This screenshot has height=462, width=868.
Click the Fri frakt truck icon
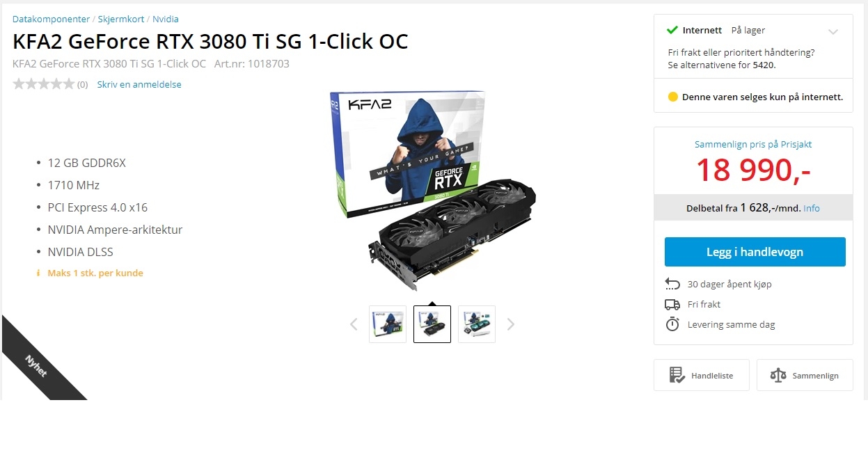[672, 304]
